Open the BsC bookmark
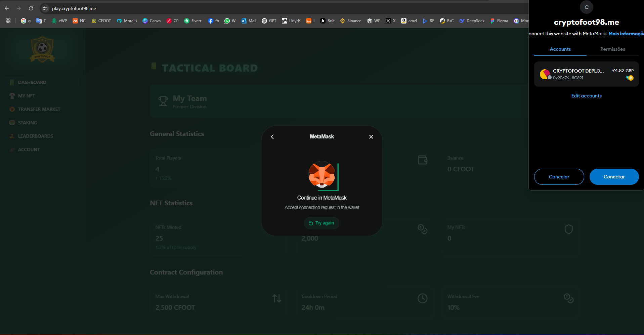 447,21
